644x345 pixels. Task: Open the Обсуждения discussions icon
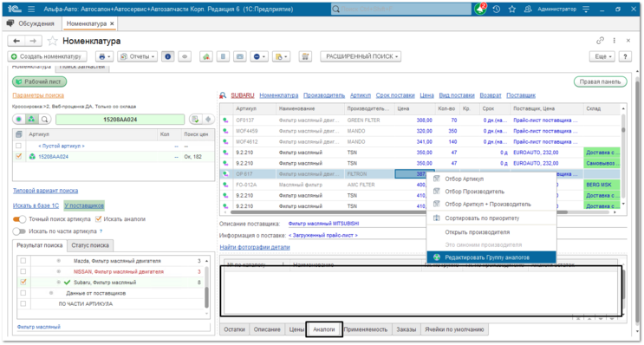[x=10, y=23]
